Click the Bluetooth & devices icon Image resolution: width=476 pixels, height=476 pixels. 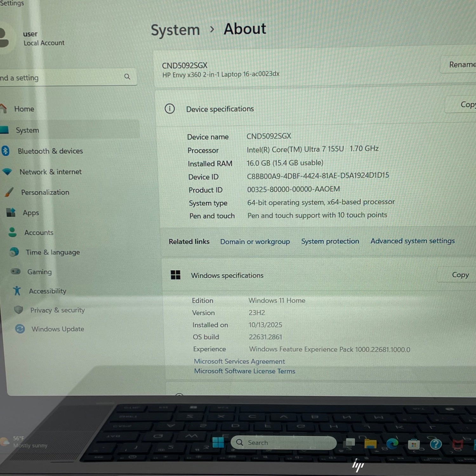5,151
